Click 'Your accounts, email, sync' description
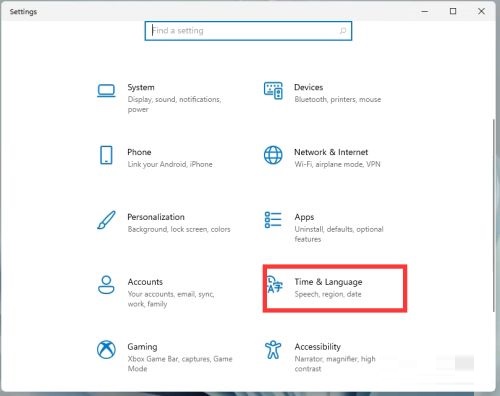This screenshot has height=396, width=500. coord(171,299)
